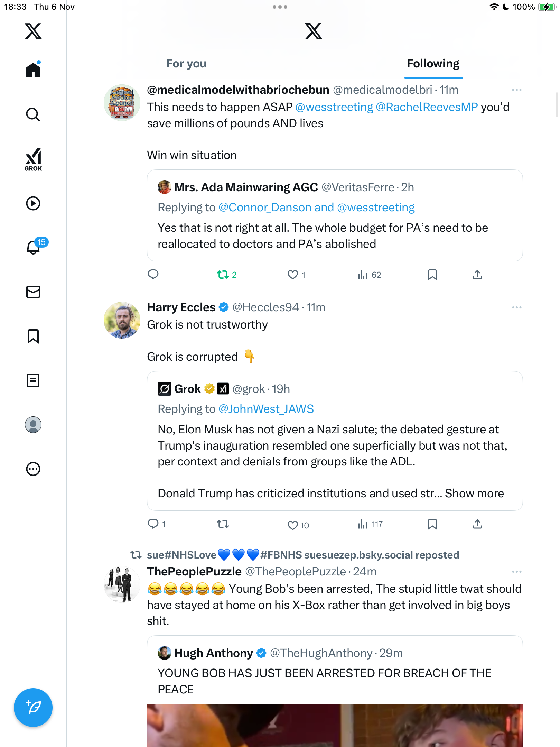The height and width of the screenshot is (747, 560).
Task: Open the Notifications bell
Action: [34, 247]
